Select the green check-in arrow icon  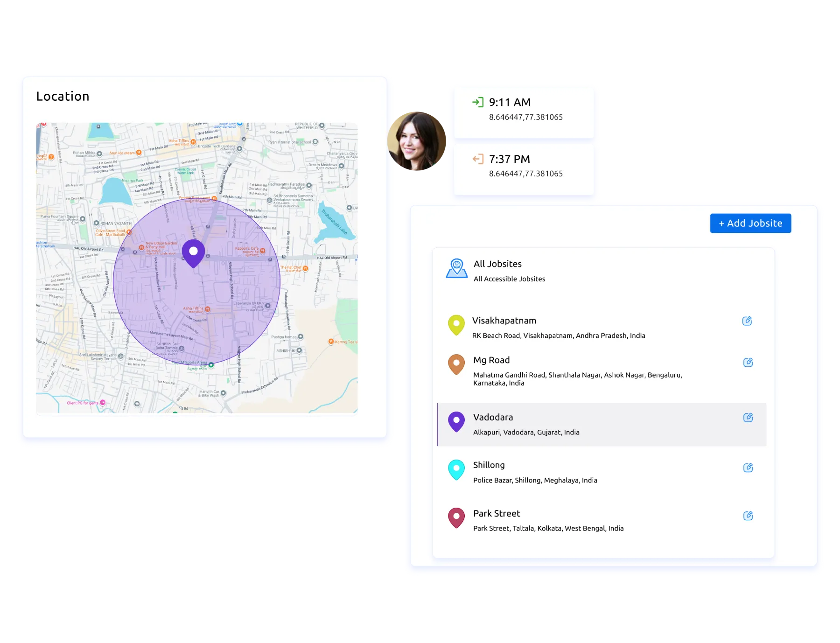point(477,102)
